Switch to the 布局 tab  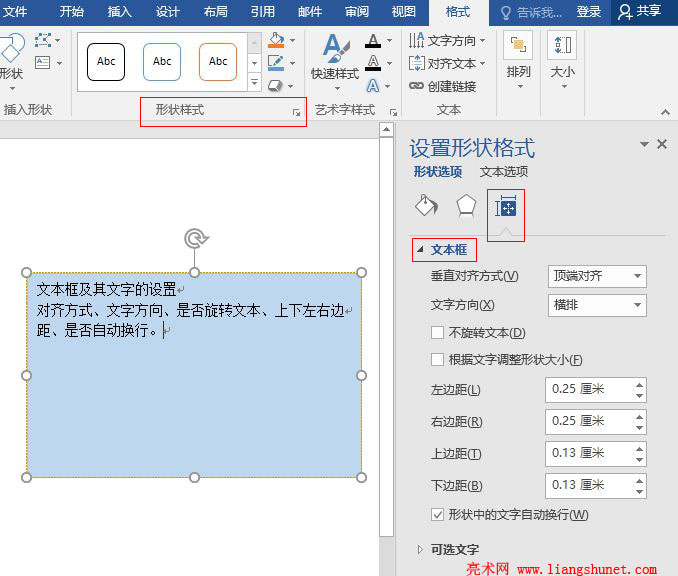click(215, 12)
